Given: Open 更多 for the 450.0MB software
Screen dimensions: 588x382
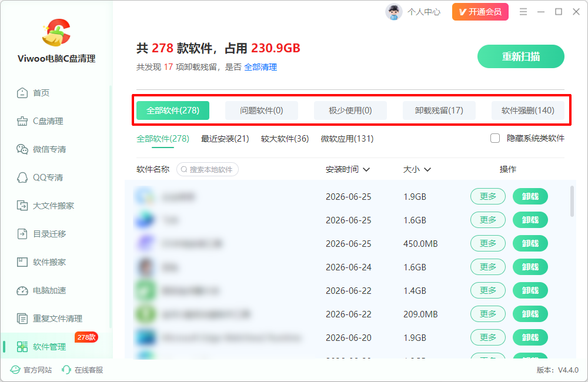Looking at the screenshot, I should point(488,243).
